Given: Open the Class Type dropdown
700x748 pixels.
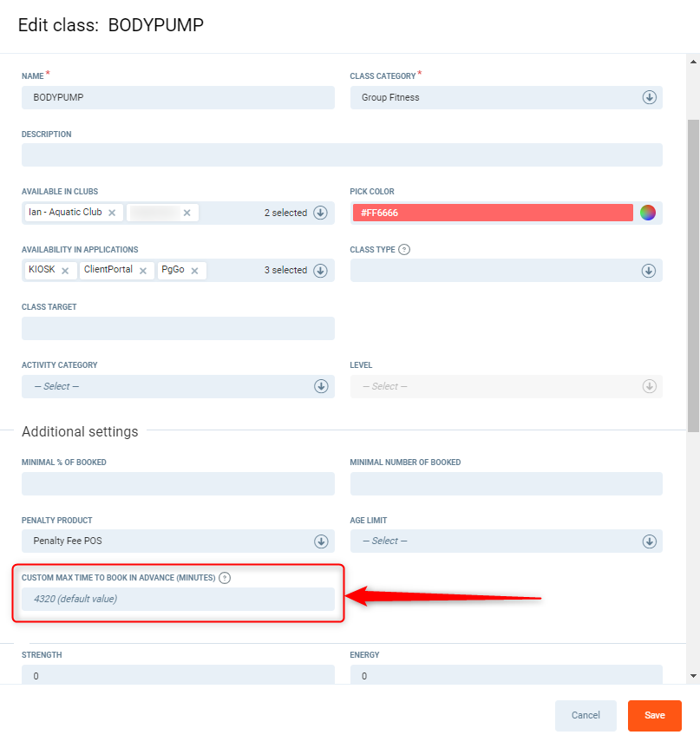Looking at the screenshot, I should point(649,271).
